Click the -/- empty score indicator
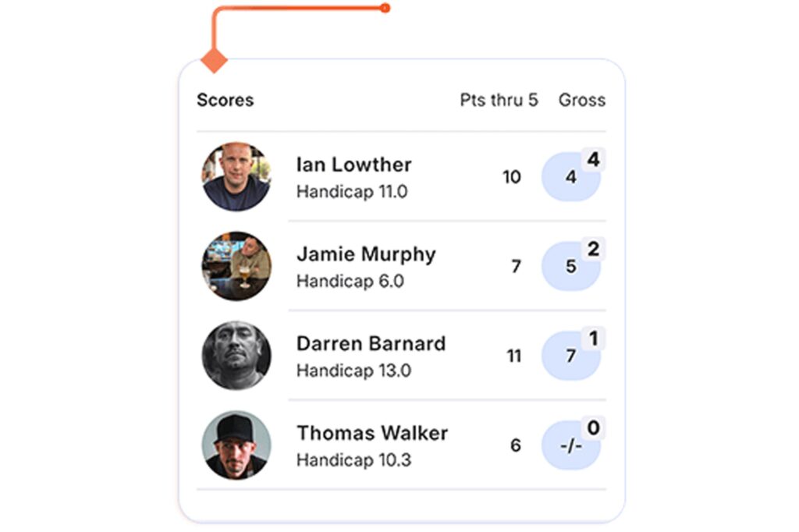This screenshot has height=532, width=799. (x=569, y=446)
